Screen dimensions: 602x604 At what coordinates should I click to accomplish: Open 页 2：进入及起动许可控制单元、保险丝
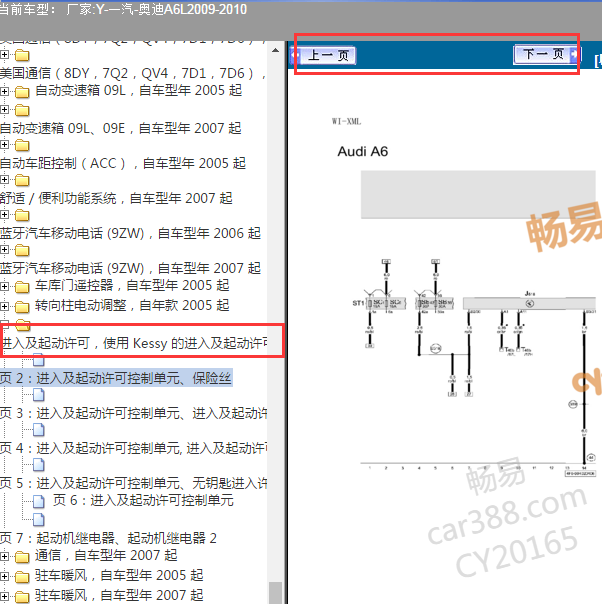(116, 378)
